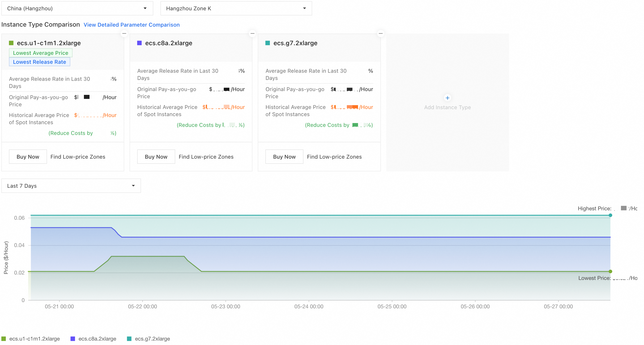Toggle ecs.c8a.2xlarge series in chart legend
Screen dimensions: 644x345
click(94, 339)
